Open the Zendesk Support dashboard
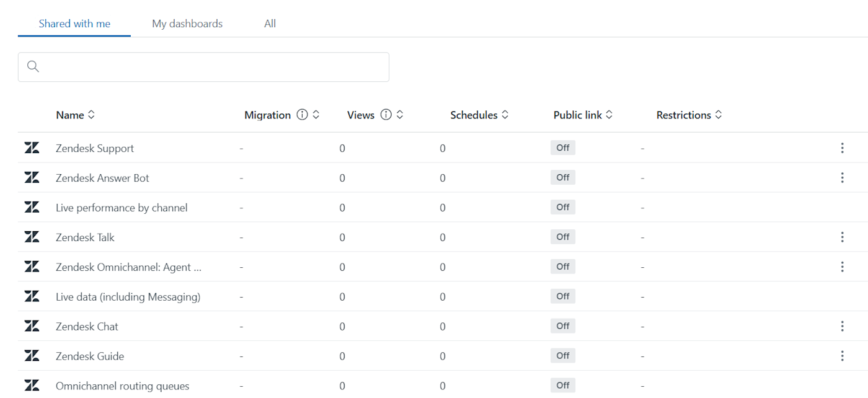Image resolution: width=868 pixels, height=398 pixels. point(95,148)
